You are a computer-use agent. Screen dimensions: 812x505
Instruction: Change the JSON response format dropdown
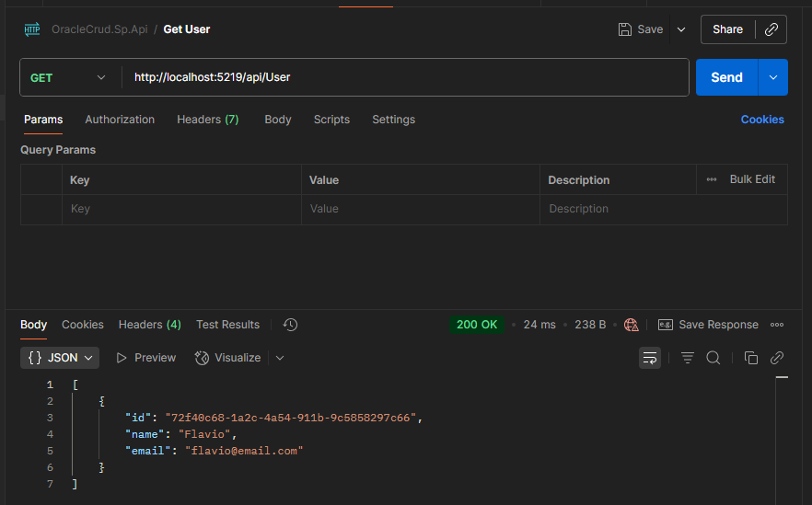click(x=61, y=358)
